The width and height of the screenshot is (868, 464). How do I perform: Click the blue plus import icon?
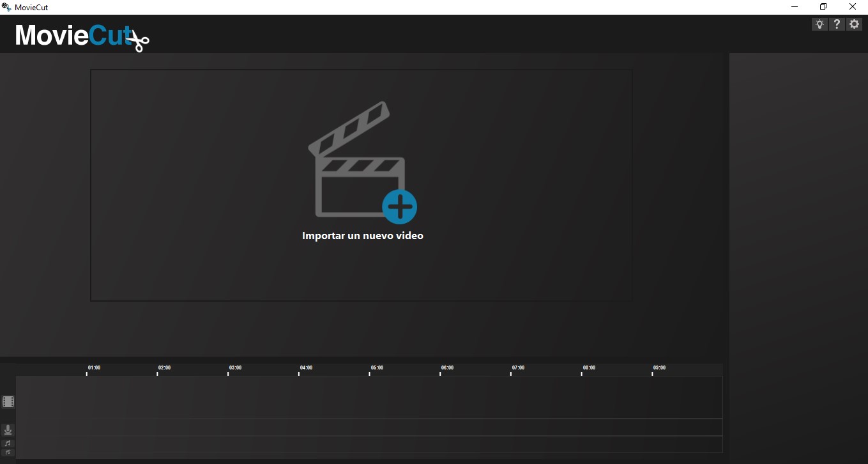click(401, 206)
